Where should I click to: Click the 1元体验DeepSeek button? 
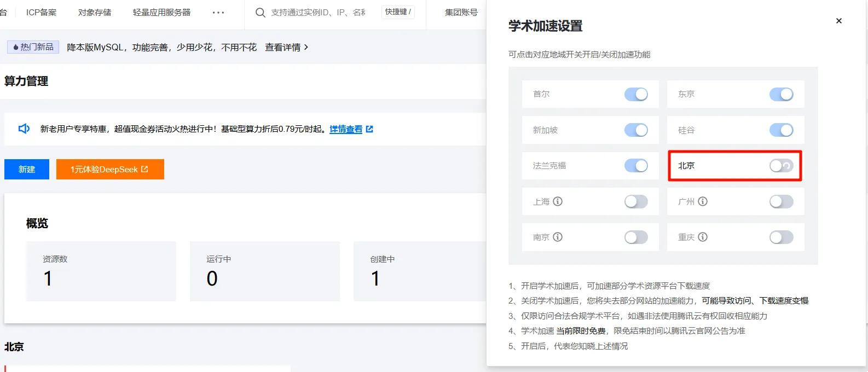tap(110, 170)
